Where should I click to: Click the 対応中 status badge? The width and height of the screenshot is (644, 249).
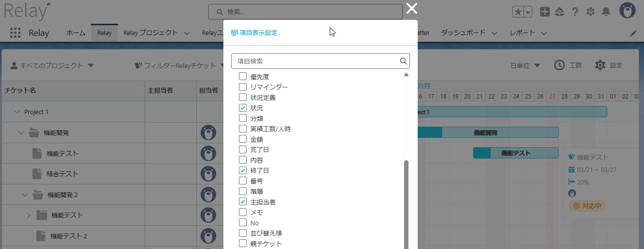[587, 206]
